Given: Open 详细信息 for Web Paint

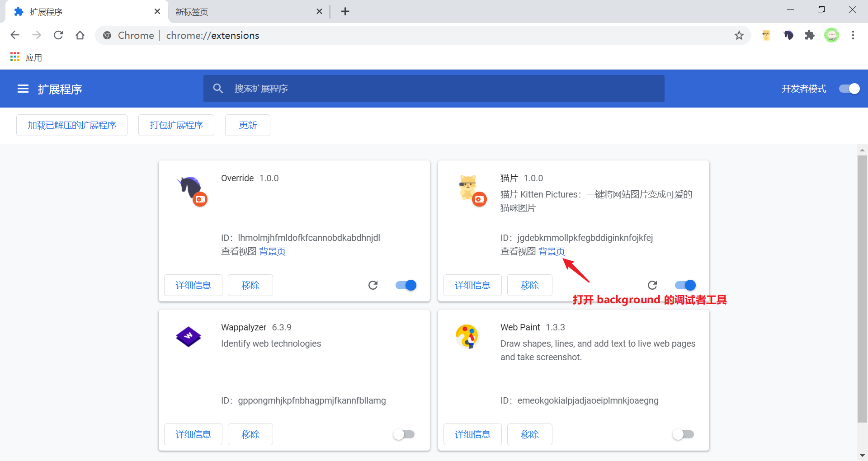Looking at the screenshot, I should (x=472, y=434).
